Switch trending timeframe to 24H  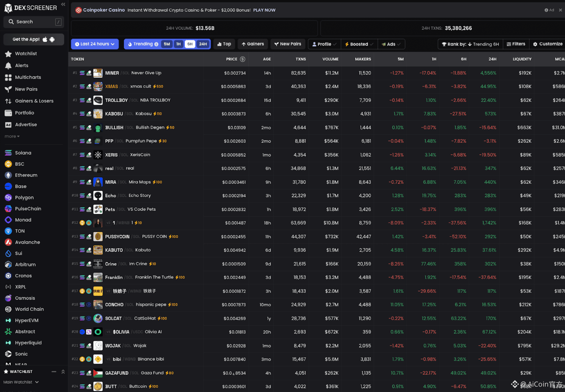[203, 44]
